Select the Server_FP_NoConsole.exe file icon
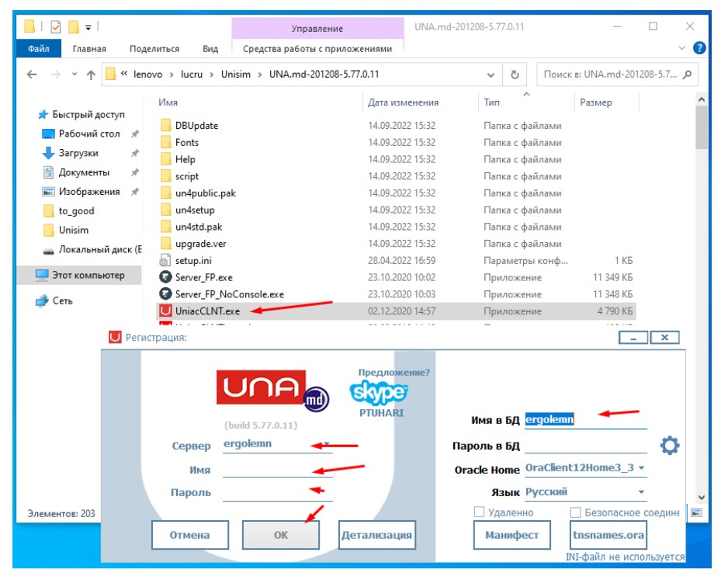728x580 pixels. click(x=165, y=294)
